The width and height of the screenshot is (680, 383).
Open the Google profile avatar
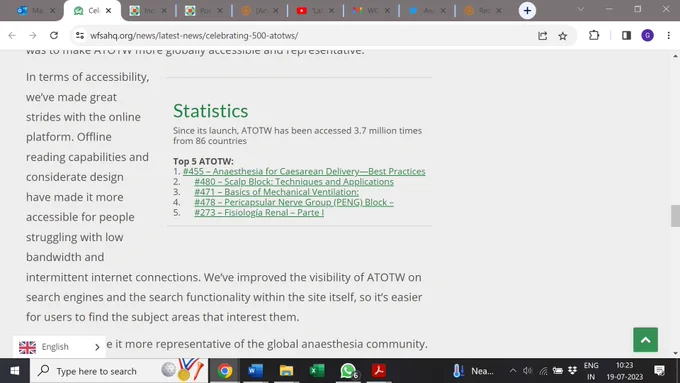[x=647, y=36]
